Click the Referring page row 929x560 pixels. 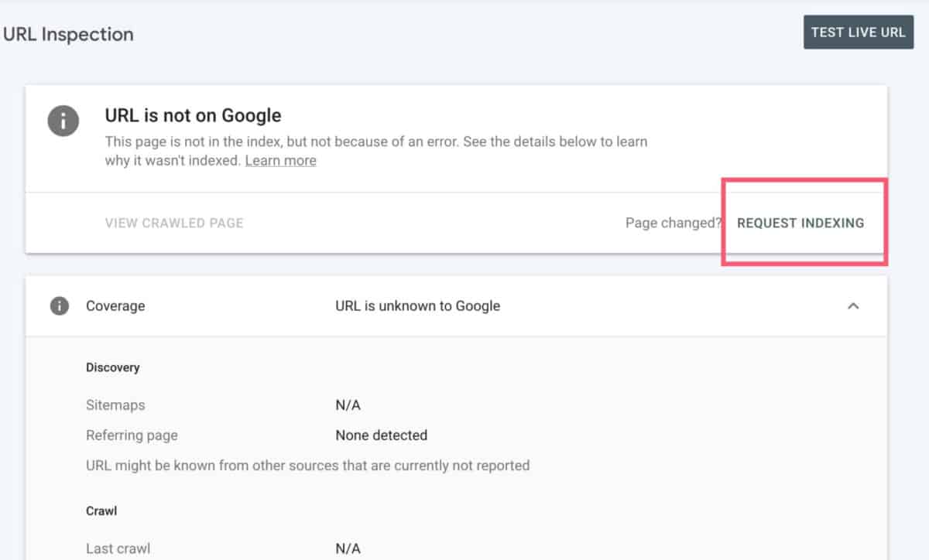click(132, 435)
